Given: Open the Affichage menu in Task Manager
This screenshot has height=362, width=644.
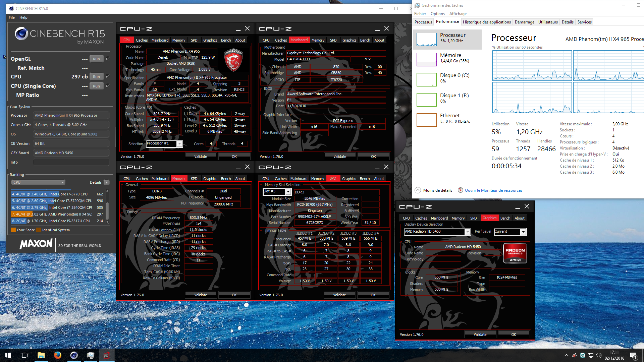Looking at the screenshot, I should (458, 14).
